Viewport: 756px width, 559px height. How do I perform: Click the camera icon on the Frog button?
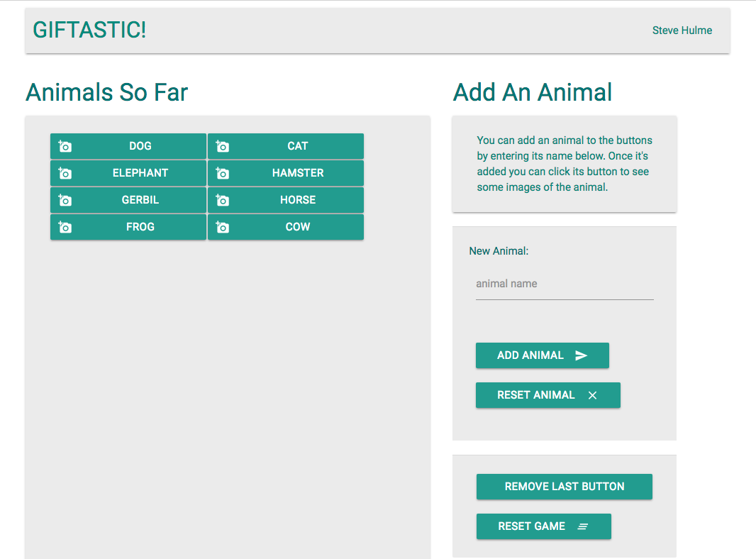65,227
